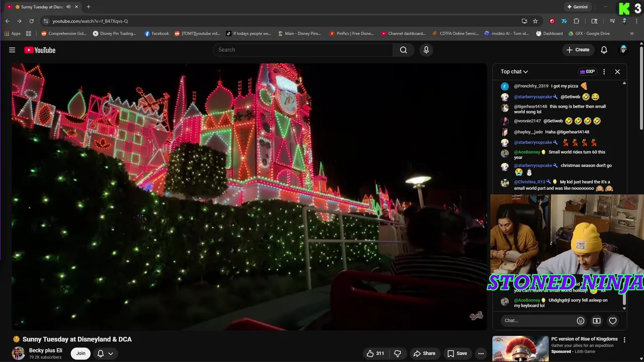Open PC version of Rise of Kingdoms title
Image resolution: width=644 pixels, height=362 pixels.
585,339
